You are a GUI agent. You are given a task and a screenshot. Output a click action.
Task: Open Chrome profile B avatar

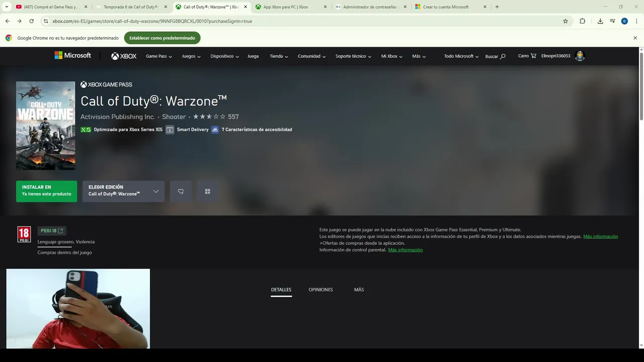(624, 21)
